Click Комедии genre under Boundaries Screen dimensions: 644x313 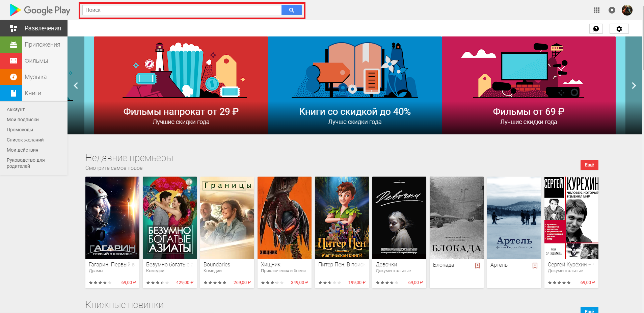click(213, 271)
